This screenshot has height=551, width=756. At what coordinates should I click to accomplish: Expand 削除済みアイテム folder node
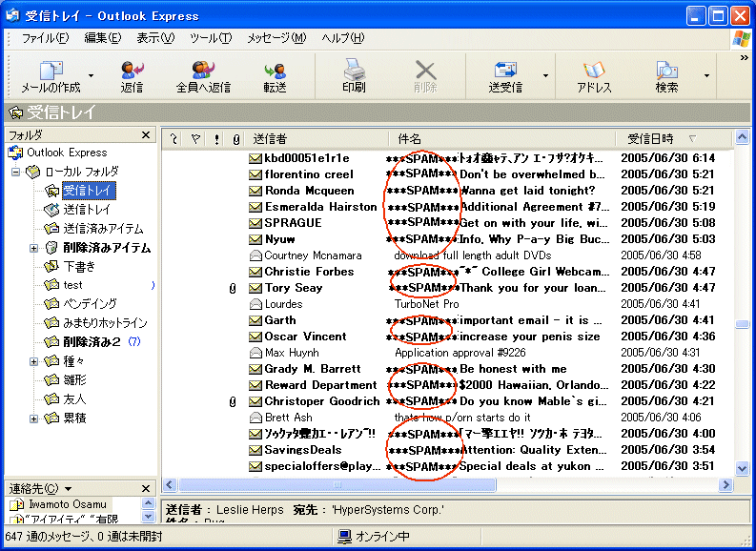33,248
